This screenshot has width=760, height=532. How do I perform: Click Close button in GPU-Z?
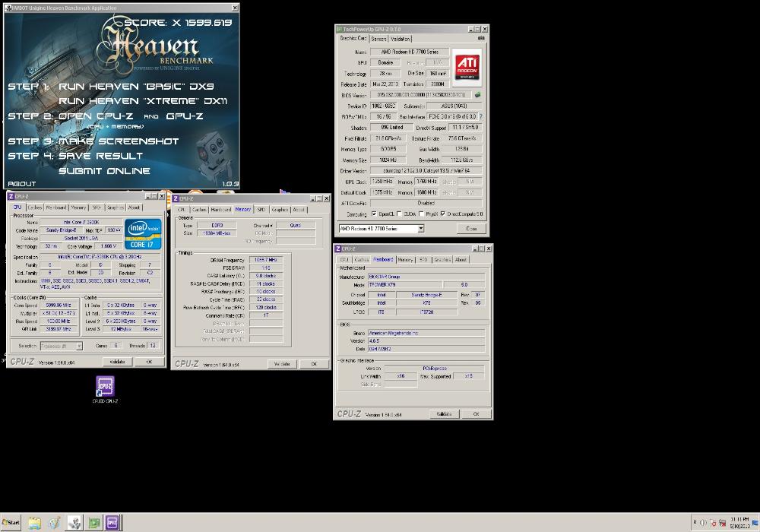tap(471, 229)
